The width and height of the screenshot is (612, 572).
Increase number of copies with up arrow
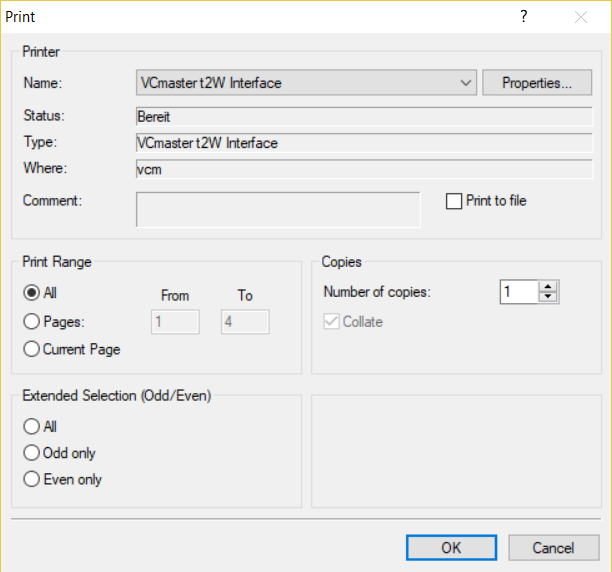coord(548,287)
